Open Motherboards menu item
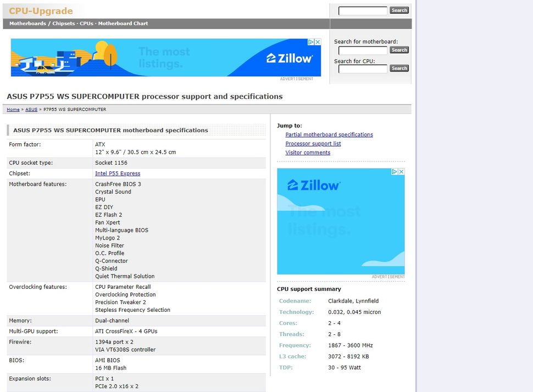Image resolution: width=533 pixels, height=392 pixels. pyautogui.click(x=27, y=24)
